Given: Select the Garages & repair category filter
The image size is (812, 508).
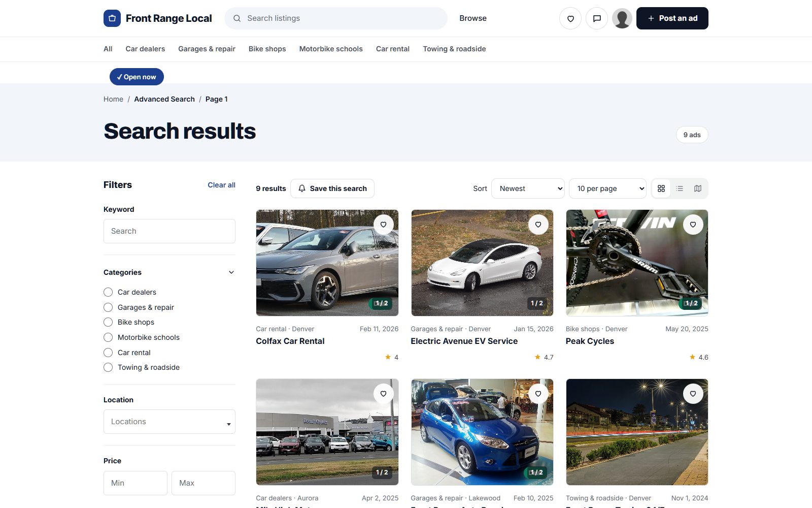Looking at the screenshot, I should 108,307.
